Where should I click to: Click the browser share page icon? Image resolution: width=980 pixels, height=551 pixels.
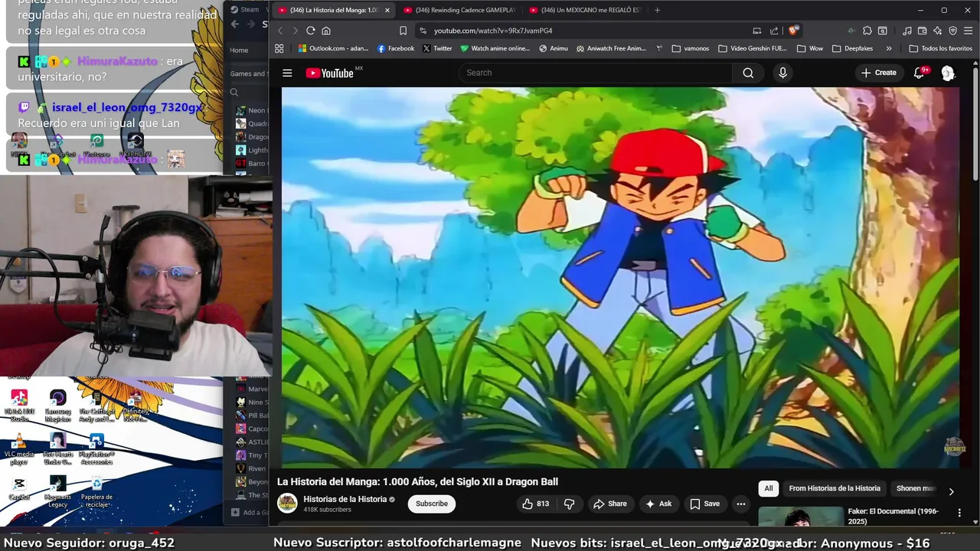[x=774, y=31]
